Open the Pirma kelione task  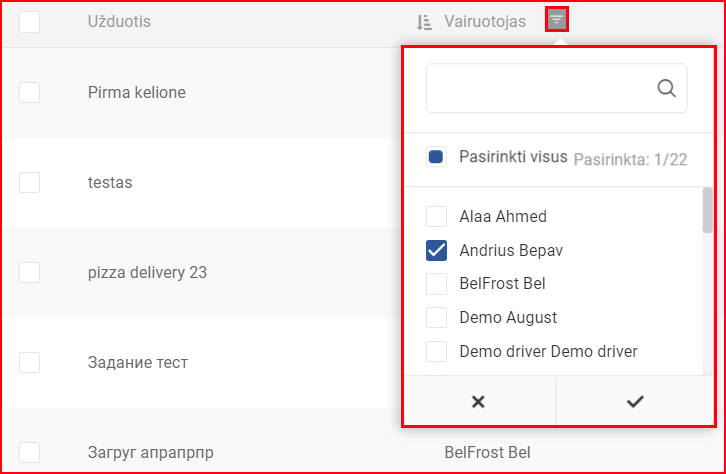point(137,93)
